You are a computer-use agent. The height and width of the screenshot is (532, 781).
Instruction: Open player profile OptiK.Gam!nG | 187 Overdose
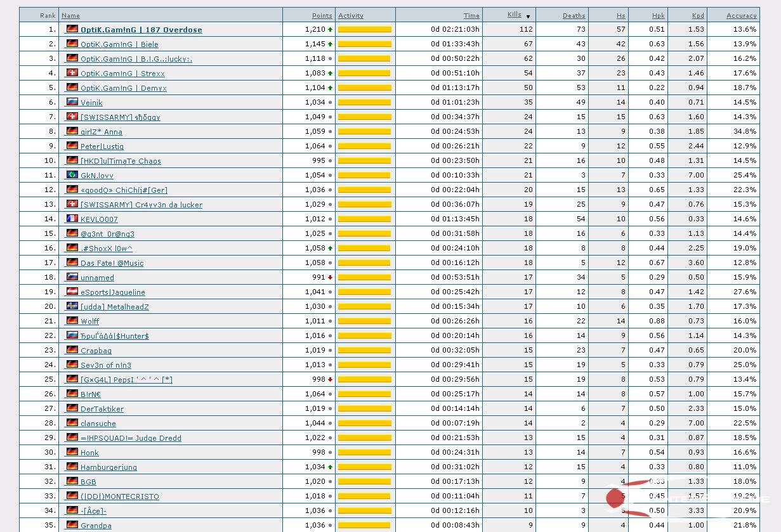141,30
